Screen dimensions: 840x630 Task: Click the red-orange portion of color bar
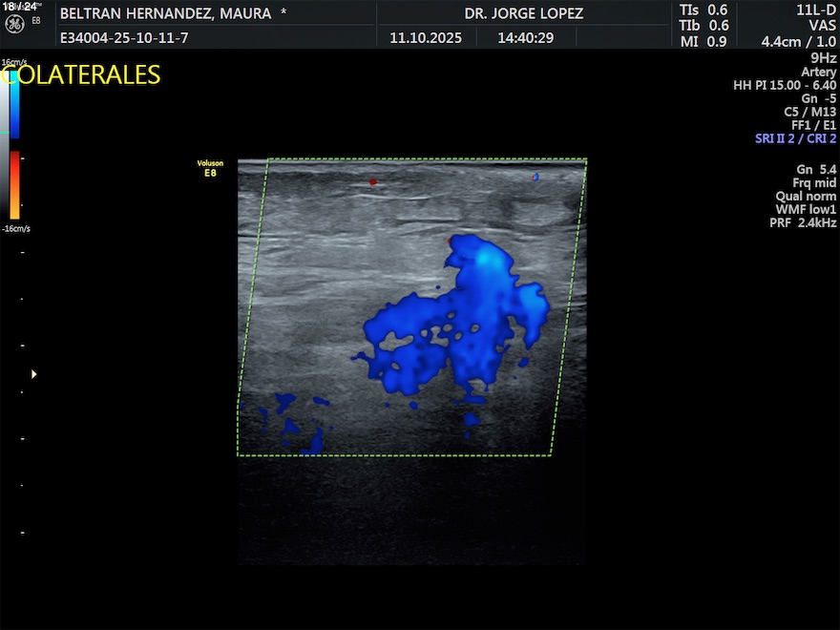pos(14,184)
